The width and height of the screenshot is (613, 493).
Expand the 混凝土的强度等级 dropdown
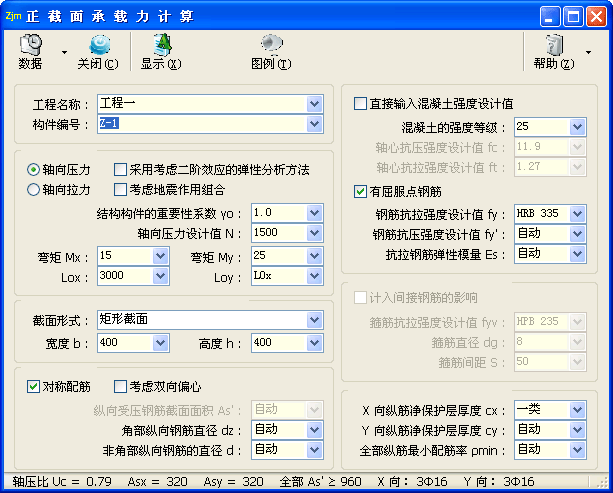click(x=577, y=127)
